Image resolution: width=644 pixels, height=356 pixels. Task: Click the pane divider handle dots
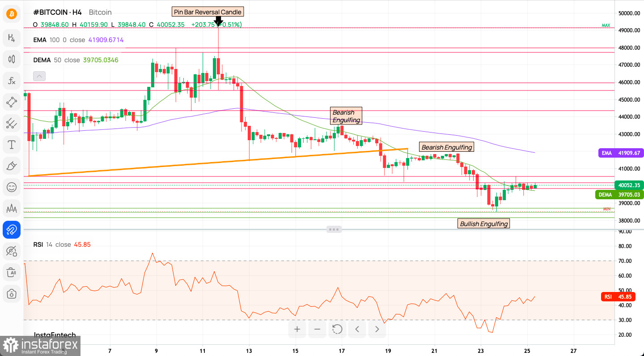point(334,229)
